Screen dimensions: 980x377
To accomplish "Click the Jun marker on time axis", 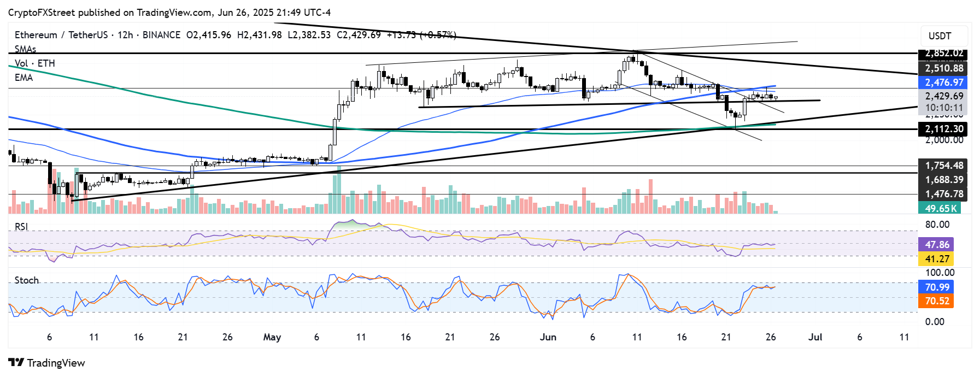I will (x=548, y=337).
